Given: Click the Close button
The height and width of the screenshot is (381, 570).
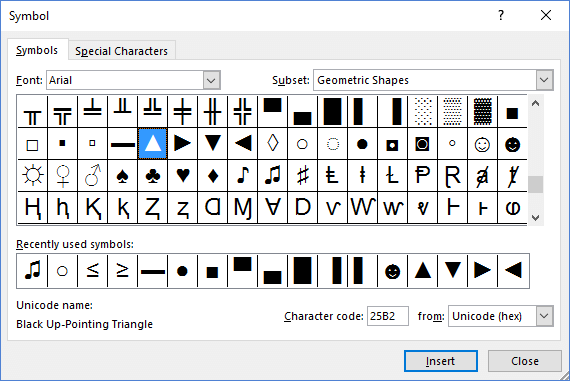Looking at the screenshot, I should pyautogui.click(x=525, y=361).
